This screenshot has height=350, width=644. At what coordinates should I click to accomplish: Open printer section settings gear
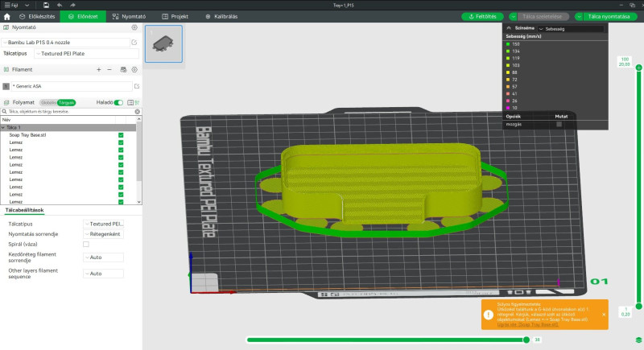click(134, 27)
